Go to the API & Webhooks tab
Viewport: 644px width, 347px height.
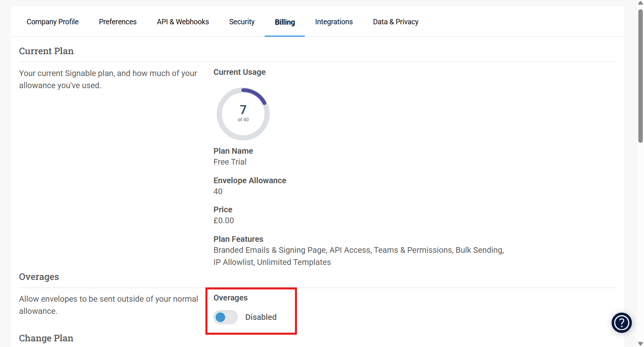(x=183, y=22)
